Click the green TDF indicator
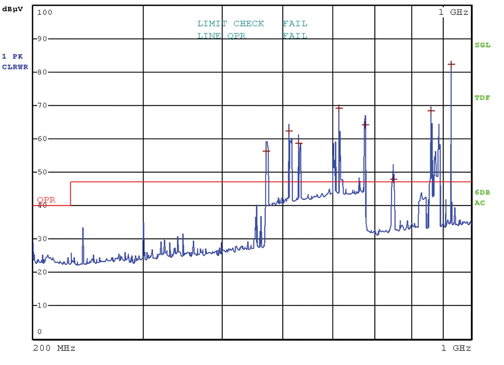The width and height of the screenshot is (504, 365). tap(482, 98)
